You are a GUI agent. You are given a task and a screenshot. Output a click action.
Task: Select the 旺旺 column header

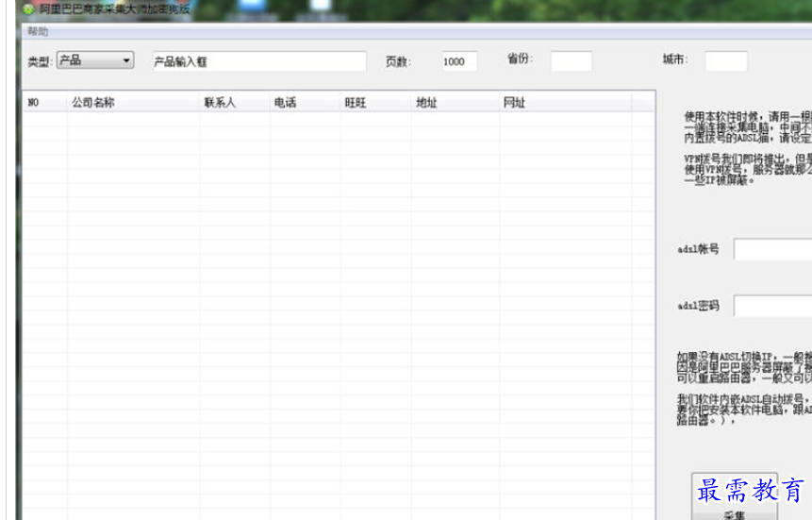(376, 102)
